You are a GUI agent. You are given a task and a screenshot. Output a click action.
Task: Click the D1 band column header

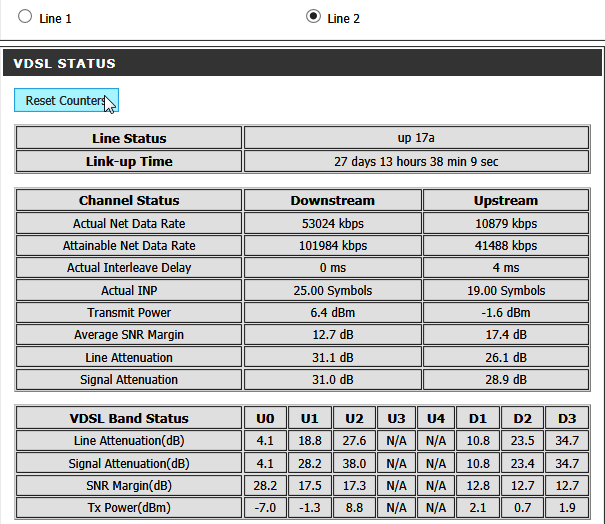pyautogui.click(x=478, y=418)
